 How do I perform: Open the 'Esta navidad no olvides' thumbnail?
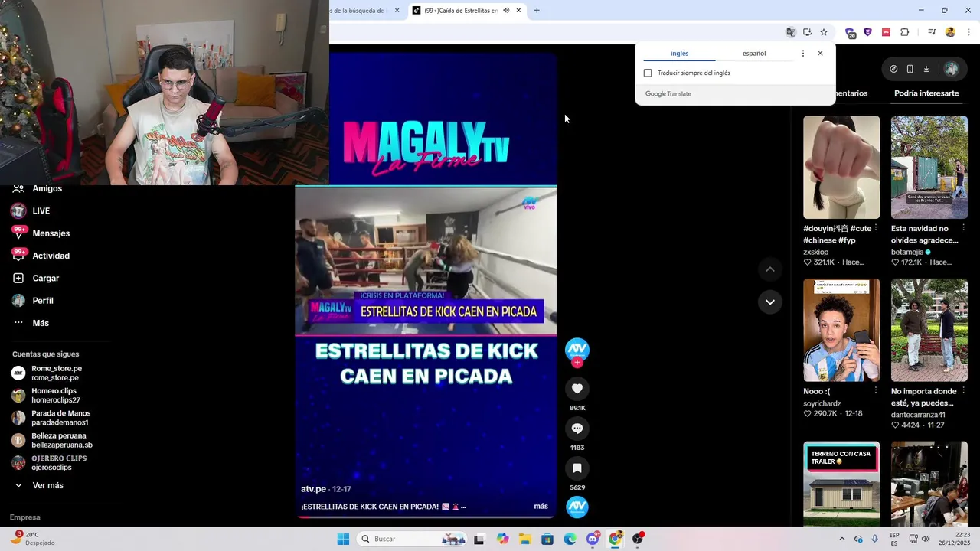click(929, 167)
